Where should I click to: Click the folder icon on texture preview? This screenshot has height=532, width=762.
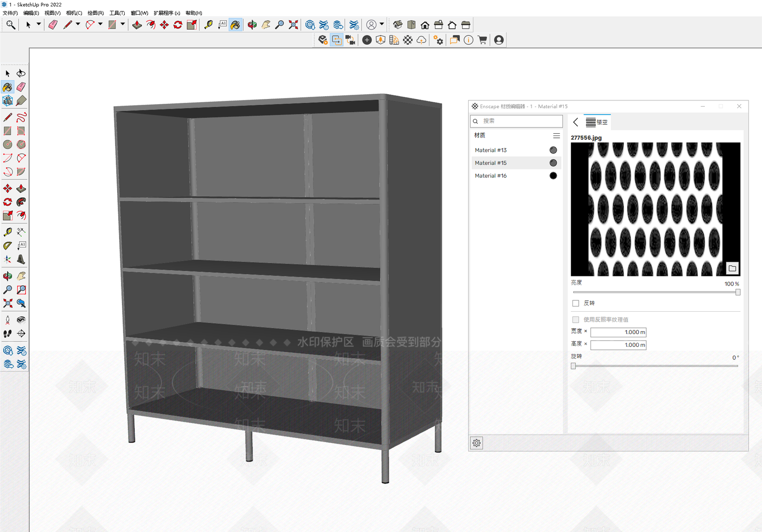tap(732, 268)
